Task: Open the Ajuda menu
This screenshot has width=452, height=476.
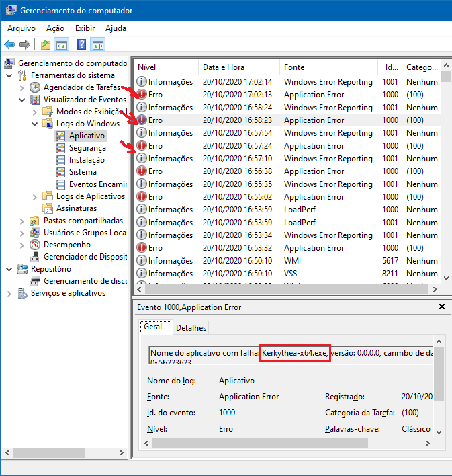Action: 116,28
